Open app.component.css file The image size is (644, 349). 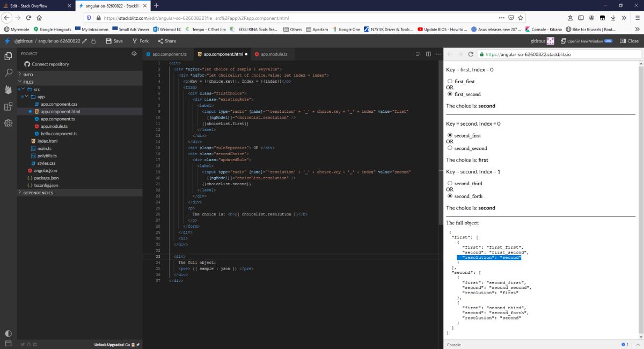click(59, 104)
